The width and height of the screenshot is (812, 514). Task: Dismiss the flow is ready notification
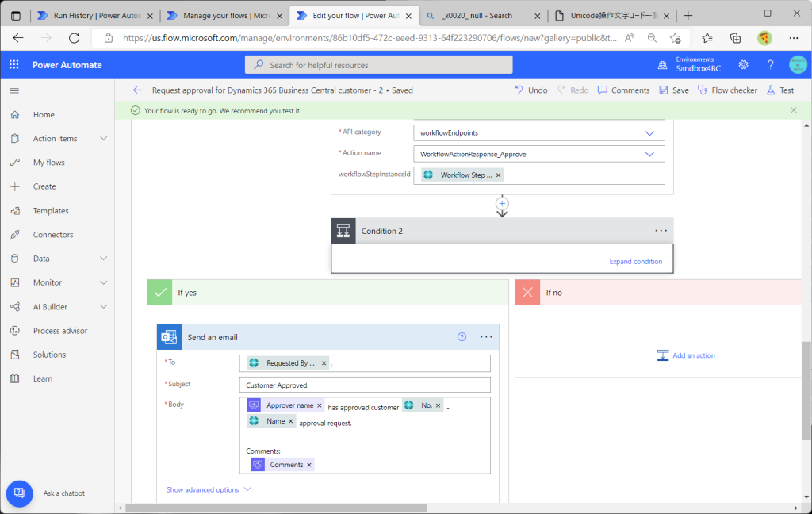pyautogui.click(x=793, y=109)
